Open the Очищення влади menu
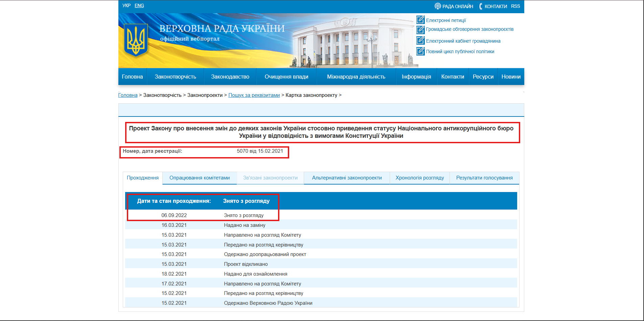 pyautogui.click(x=286, y=77)
